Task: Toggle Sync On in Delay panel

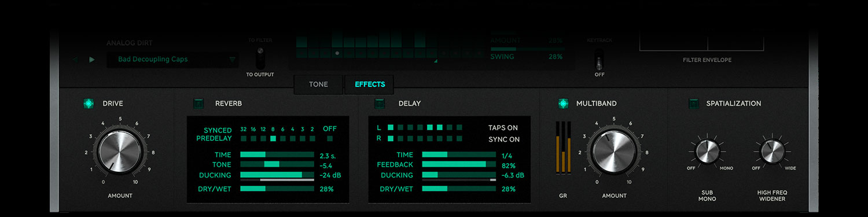Action: coord(504,139)
